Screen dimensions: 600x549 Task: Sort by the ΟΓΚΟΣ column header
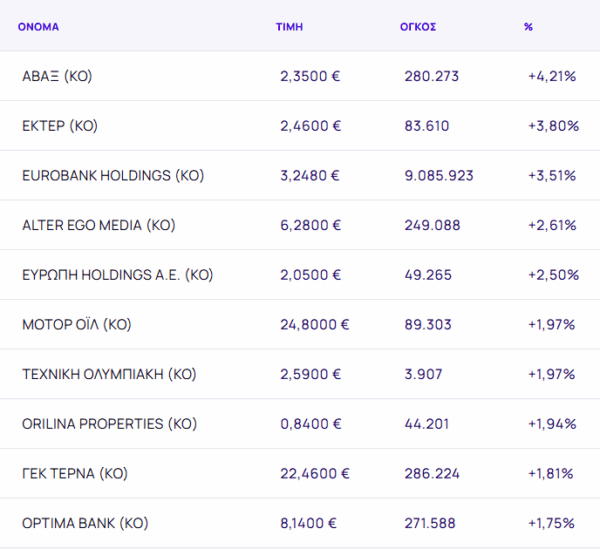click(x=418, y=27)
